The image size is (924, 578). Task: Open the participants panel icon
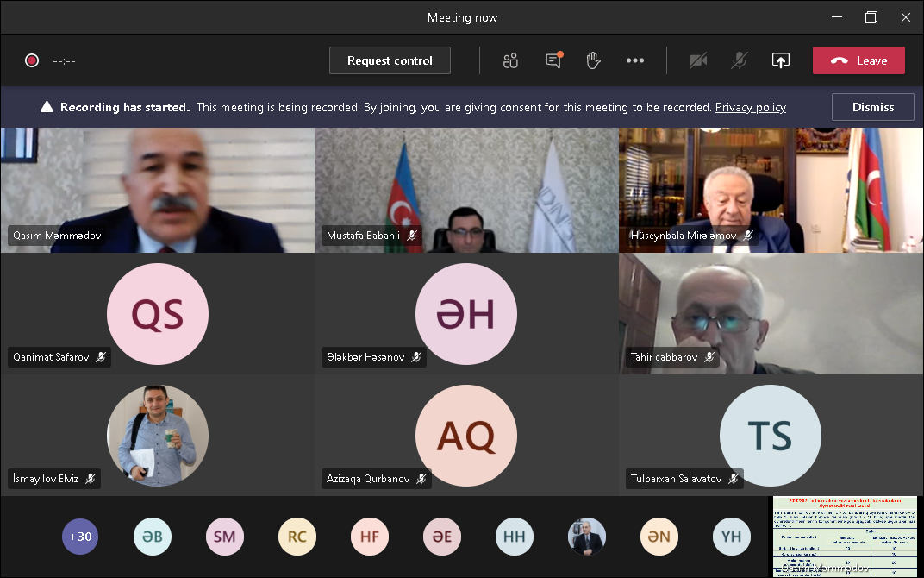coord(510,60)
